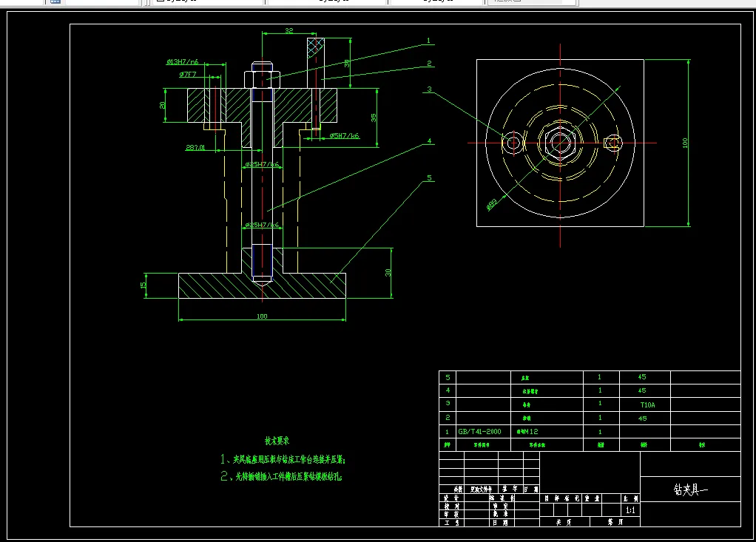756x542 pixels.
Task: Select the ø5H7/k6 dimension text
Action: pos(344,136)
